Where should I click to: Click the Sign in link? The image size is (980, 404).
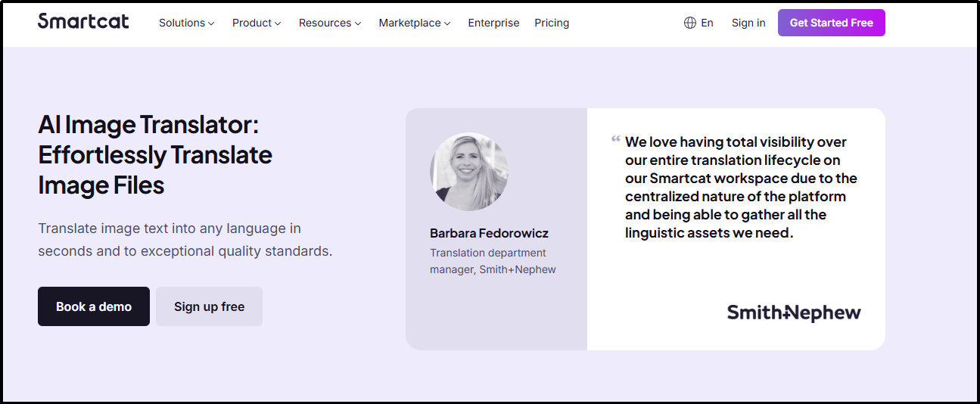(748, 23)
